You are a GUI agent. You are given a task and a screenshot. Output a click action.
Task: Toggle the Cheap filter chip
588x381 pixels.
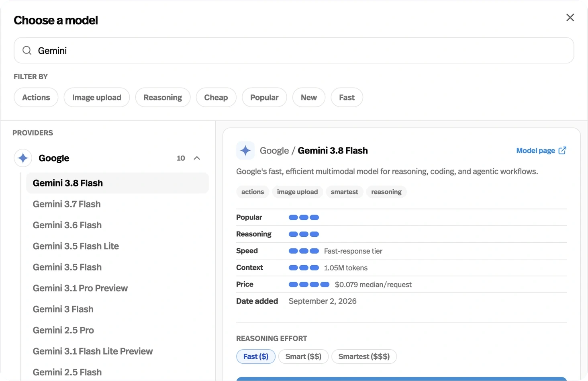[216, 97]
